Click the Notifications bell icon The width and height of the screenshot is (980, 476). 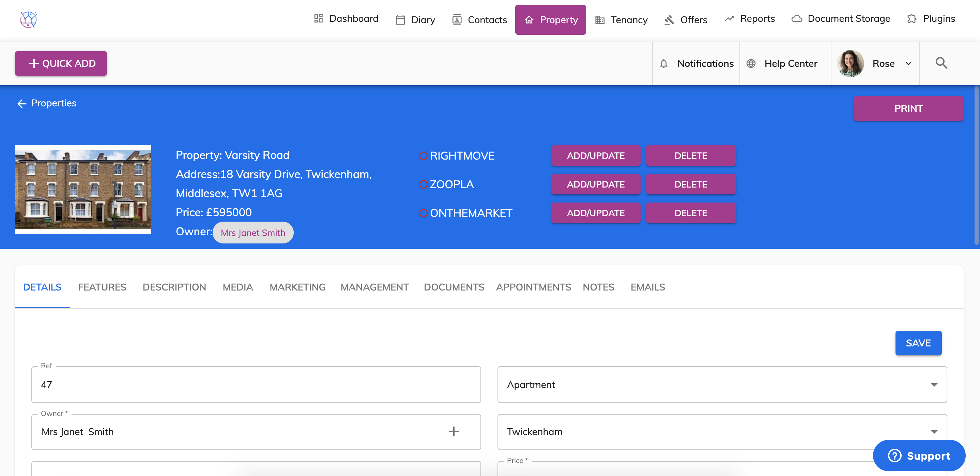pyautogui.click(x=663, y=64)
